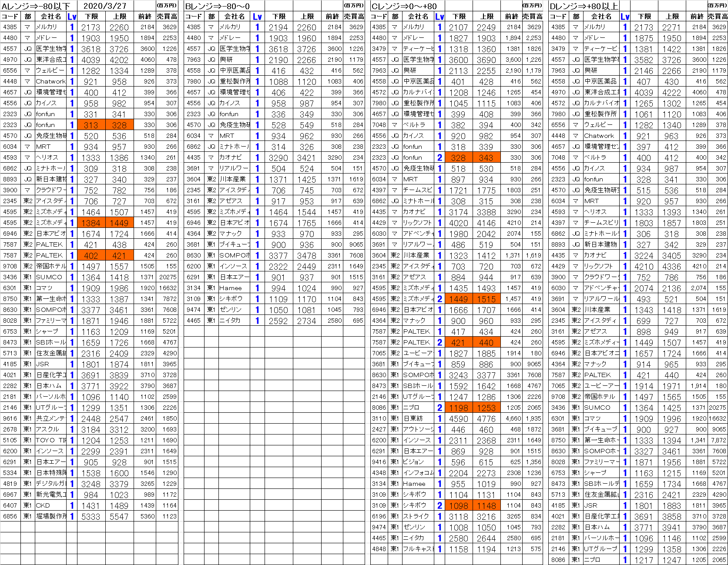
Task: Click the date cell '2020/3/27'
Action: coord(104,6)
